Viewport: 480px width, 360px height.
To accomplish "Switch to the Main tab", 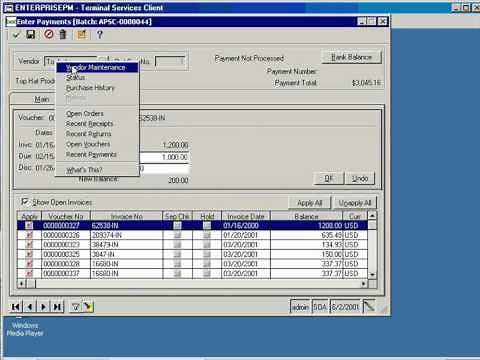I will click(x=42, y=99).
